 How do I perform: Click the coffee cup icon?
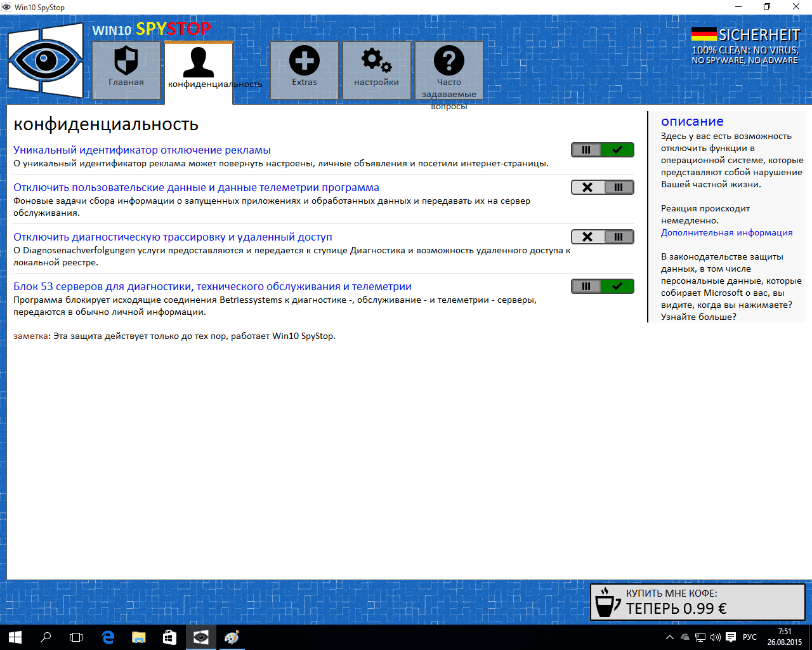pos(607,602)
